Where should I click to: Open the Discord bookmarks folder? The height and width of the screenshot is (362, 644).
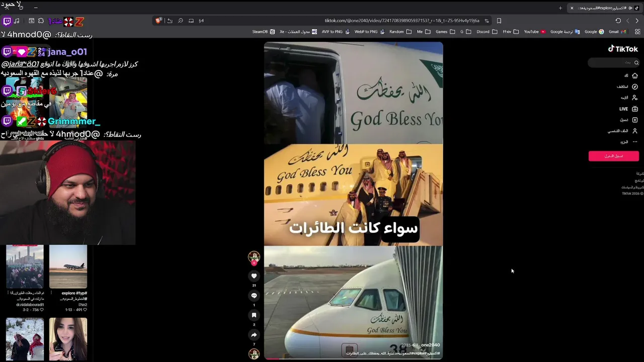click(x=487, y=32)
